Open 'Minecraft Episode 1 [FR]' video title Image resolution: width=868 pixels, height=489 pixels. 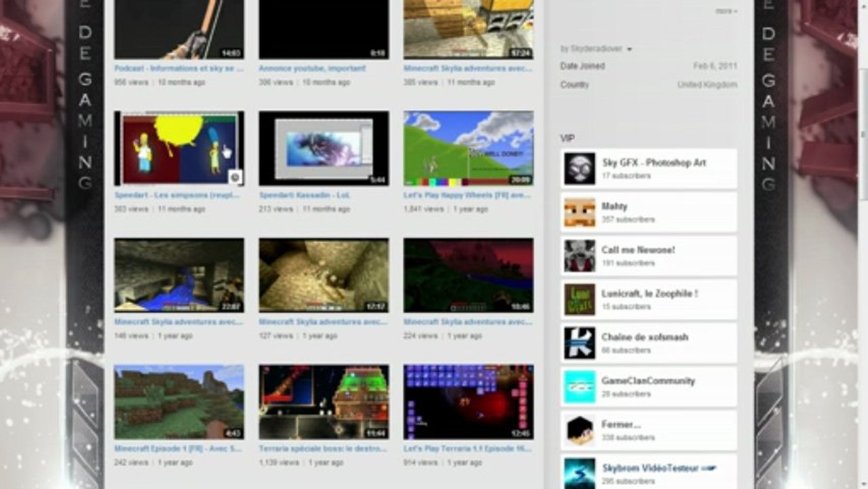[178, 449]
